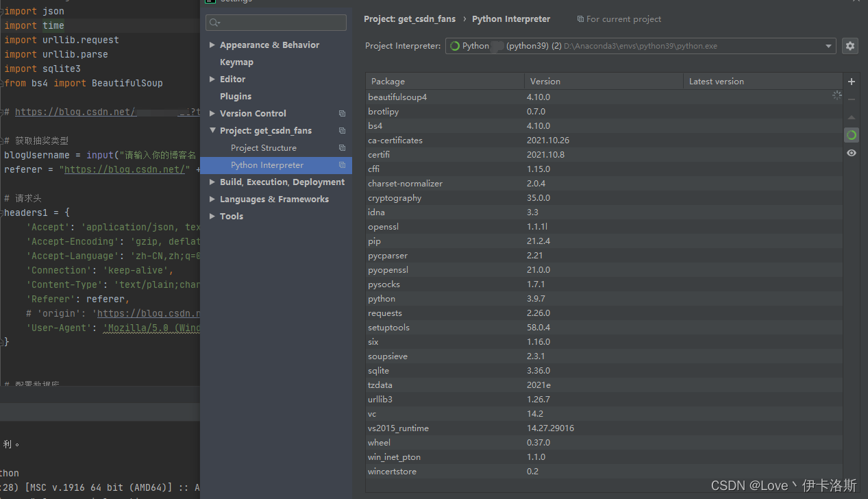Focus the settings search input field
The image size is (868, 499).
point(276,23)
